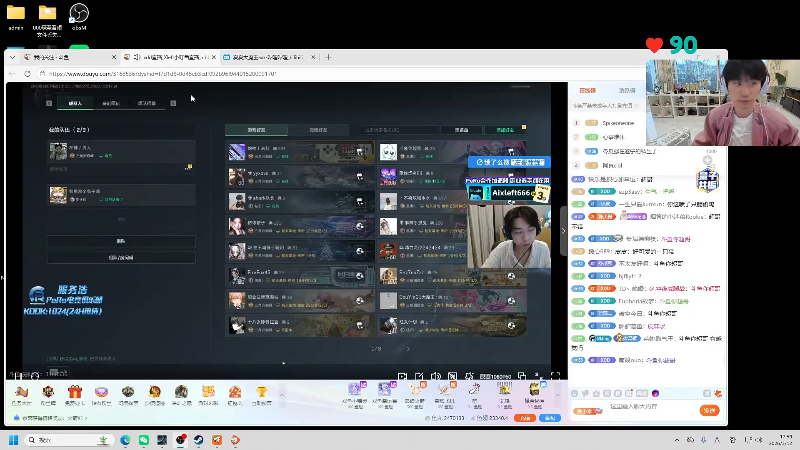Screen dimensions: 800x450
Task: Close the third browser tab
Action: tap(313, 57)
